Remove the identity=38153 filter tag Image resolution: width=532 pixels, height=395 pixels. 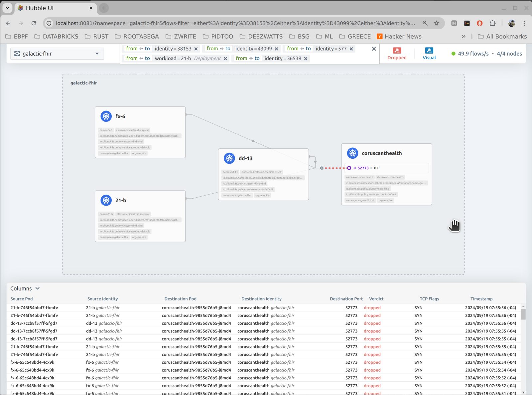pos(196,49)
